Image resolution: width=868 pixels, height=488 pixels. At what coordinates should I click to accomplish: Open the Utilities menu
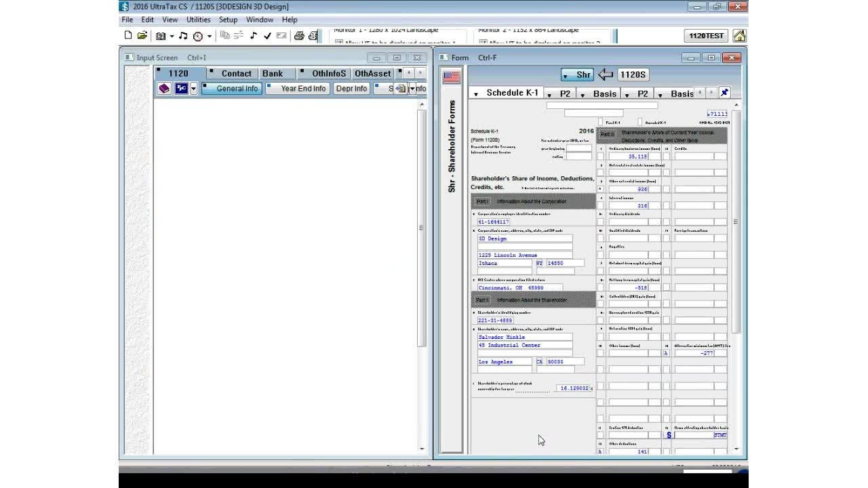(x=198, y=20)
